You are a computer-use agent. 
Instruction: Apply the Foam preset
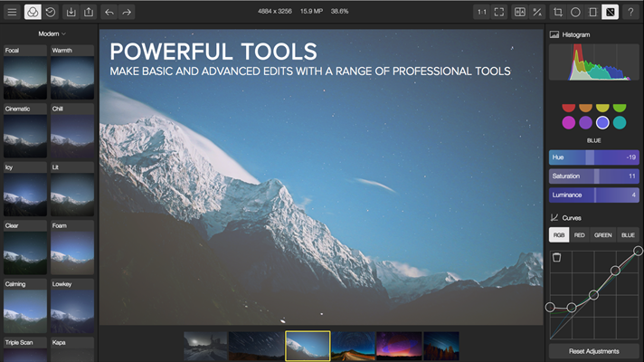click(72, 248)
